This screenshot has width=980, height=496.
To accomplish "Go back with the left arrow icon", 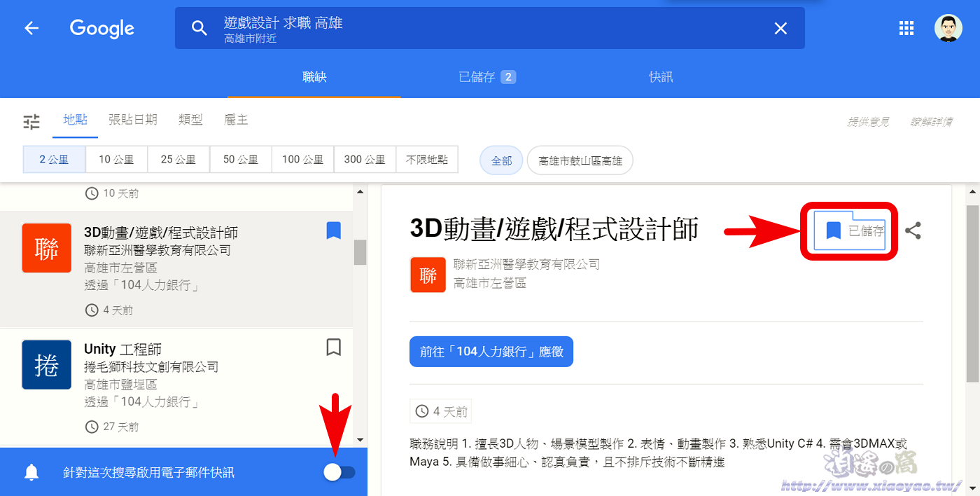I will pyautogui.click(x=31, y=28).
